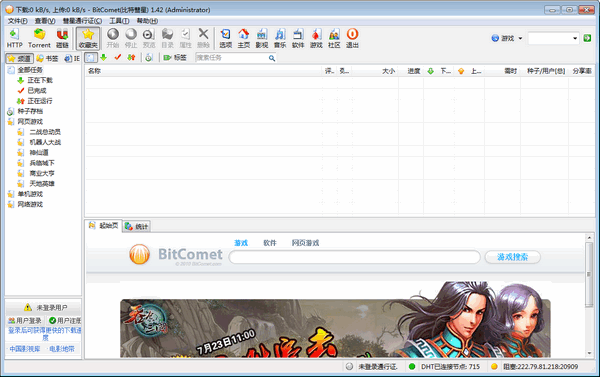Image resolution: width=600 pixels, height=377 pixels.
Task: Click the music (音乐) toolbar icon
Action: pos(280,38)
